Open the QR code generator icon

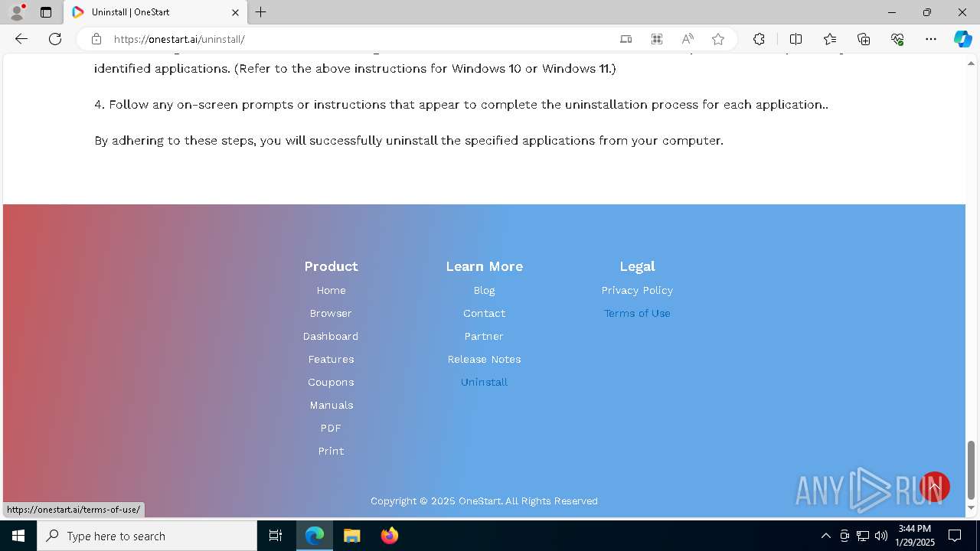657,39
